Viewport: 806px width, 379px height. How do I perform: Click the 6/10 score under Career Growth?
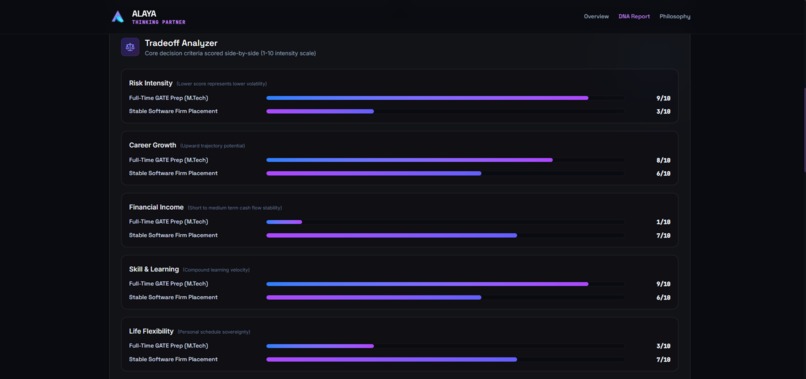click(663, 174)
